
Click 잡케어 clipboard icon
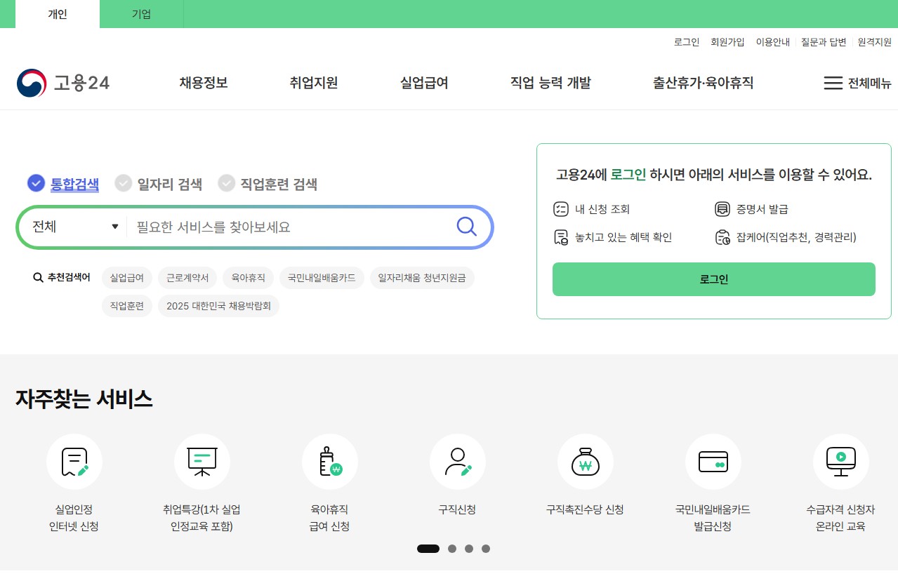point(722,237)
